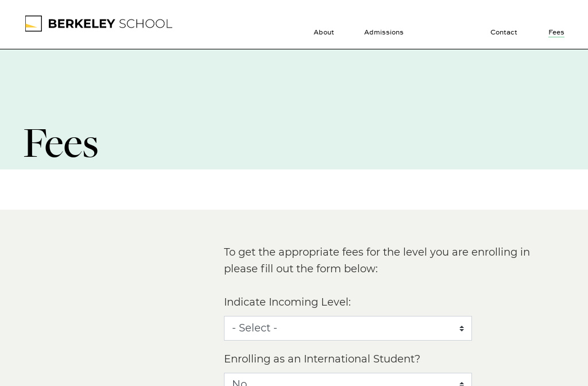The image size is (588, 386).
Task: Open the Admissions menu item
Action: (x=384, y=32)
